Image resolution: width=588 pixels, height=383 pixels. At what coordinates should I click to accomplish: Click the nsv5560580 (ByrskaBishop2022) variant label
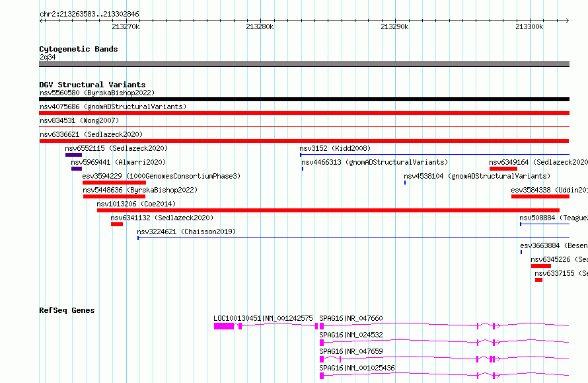pos(97,93)
